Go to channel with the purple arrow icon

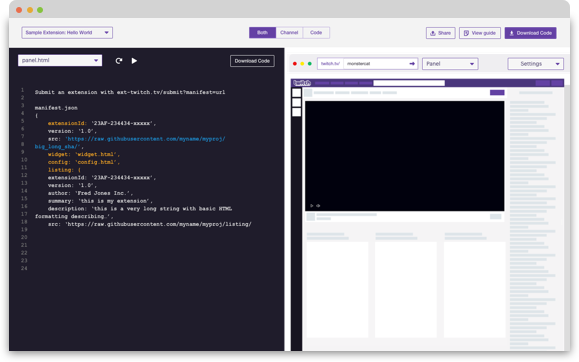(412, 64)
